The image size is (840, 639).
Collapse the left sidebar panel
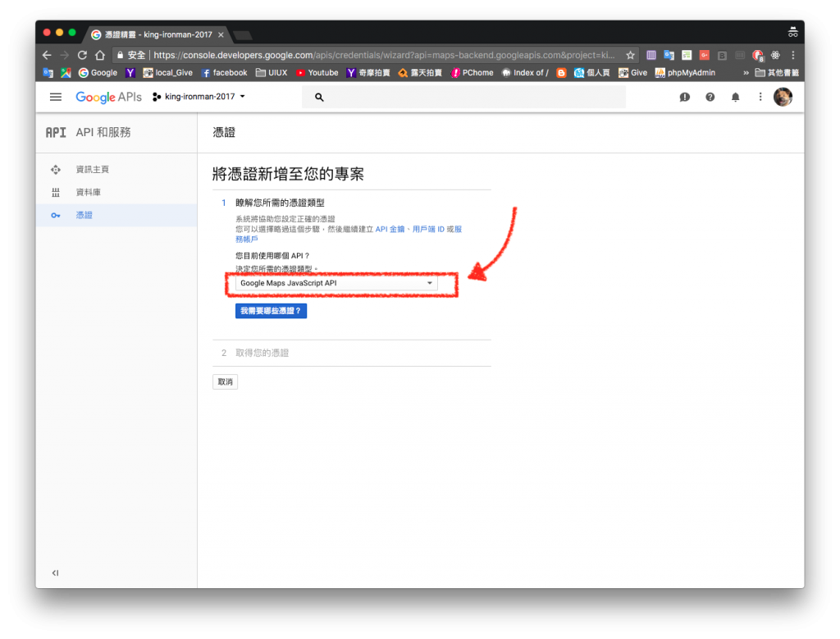pyautogui.click(x=55, y=573)
